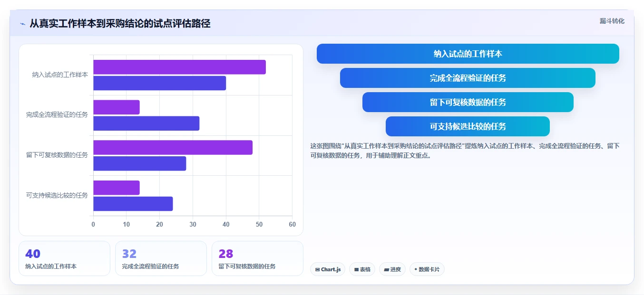Click x-axis tick value 10
The width and height of the screenshot is (644, 295).
tap(127, 224)
